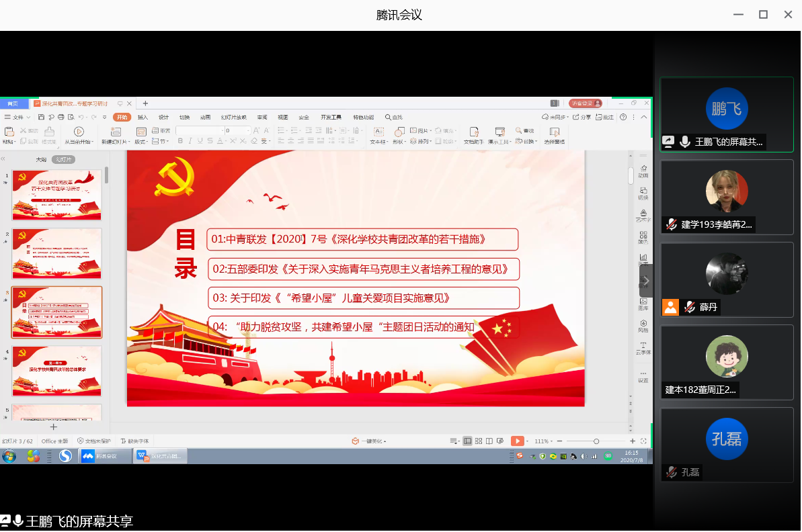Click the save icon in quick toolbar
This screenshot has height=532, width=802.
click(x=40, y=117)
